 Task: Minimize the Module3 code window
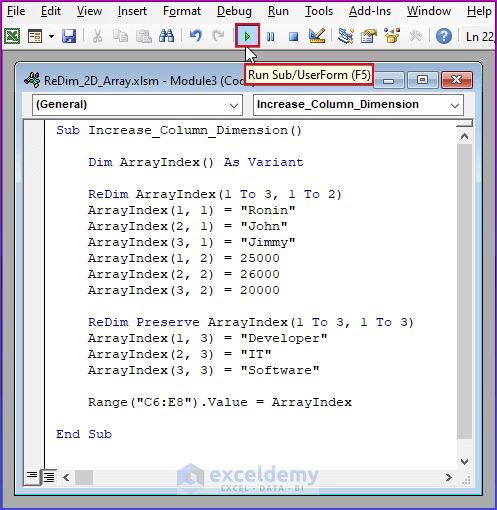click(388, 80)
